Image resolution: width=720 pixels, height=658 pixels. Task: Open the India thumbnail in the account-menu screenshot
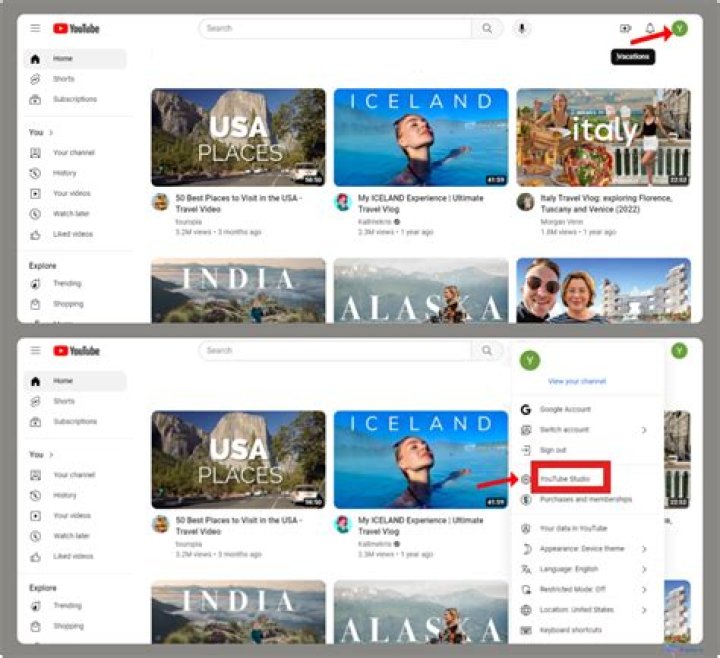point(238,613)
